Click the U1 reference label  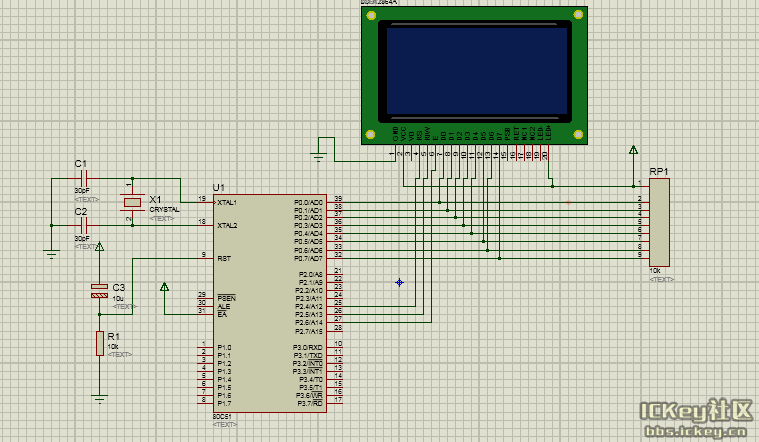pyautogui.click(x=219, y=188)
